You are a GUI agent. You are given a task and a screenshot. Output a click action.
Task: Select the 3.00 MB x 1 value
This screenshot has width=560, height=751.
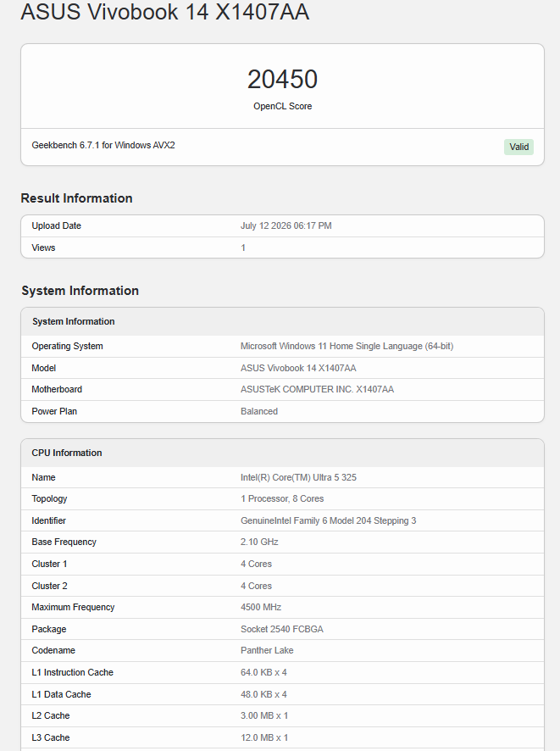(264, 715)
